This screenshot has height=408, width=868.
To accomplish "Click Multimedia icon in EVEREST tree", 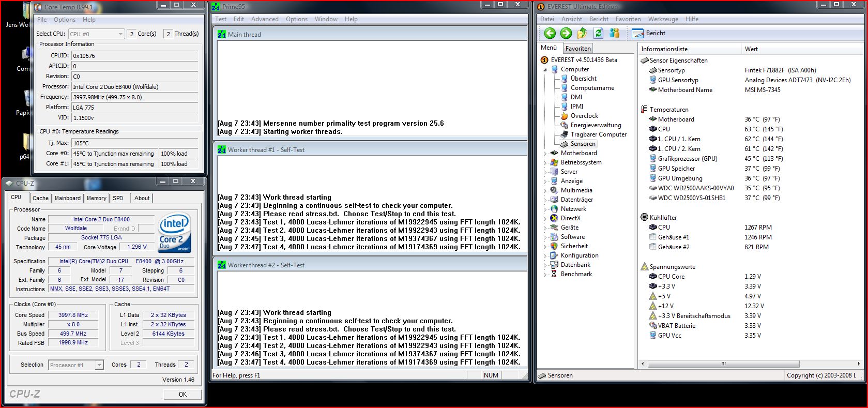I will click(x=554, y=190).
